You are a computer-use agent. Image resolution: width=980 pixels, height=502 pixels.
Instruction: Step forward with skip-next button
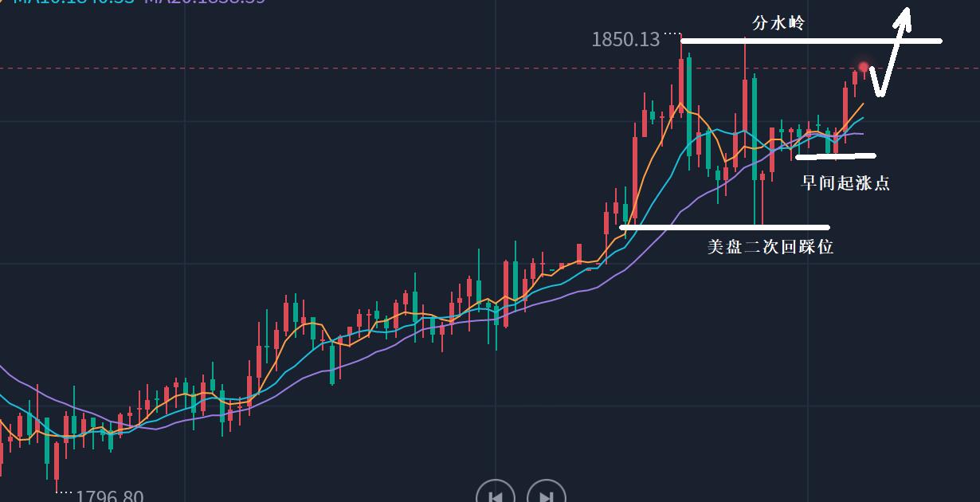coord(546,495)
